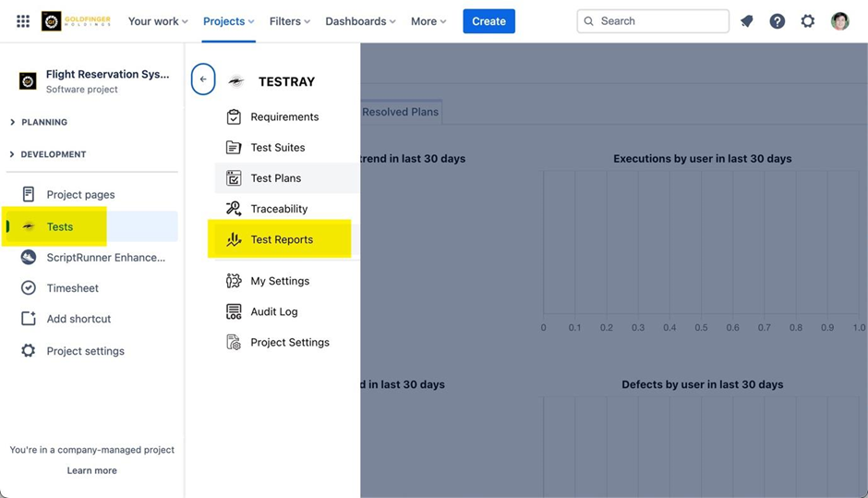Open the help question mark icon

778,21
